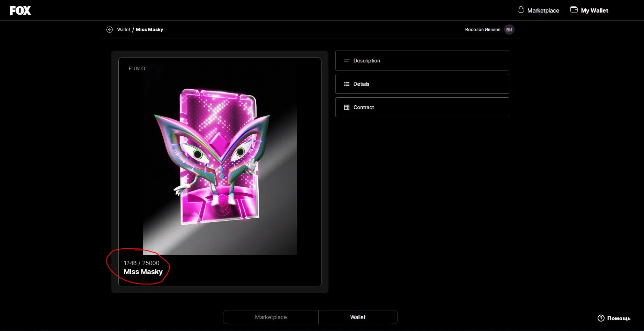Click the Description lines icon
This screenshot has width=644, height=331.
click(347, 61)
